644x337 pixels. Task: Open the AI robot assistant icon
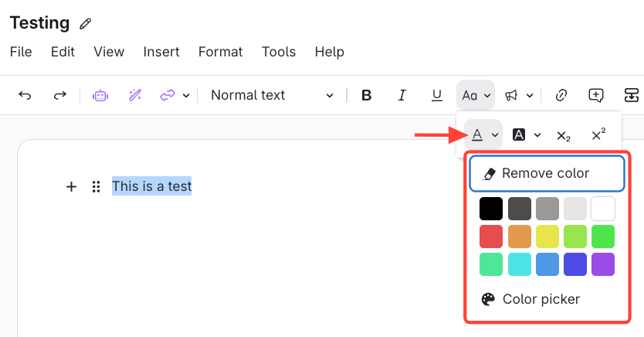(x=100, y=95)
